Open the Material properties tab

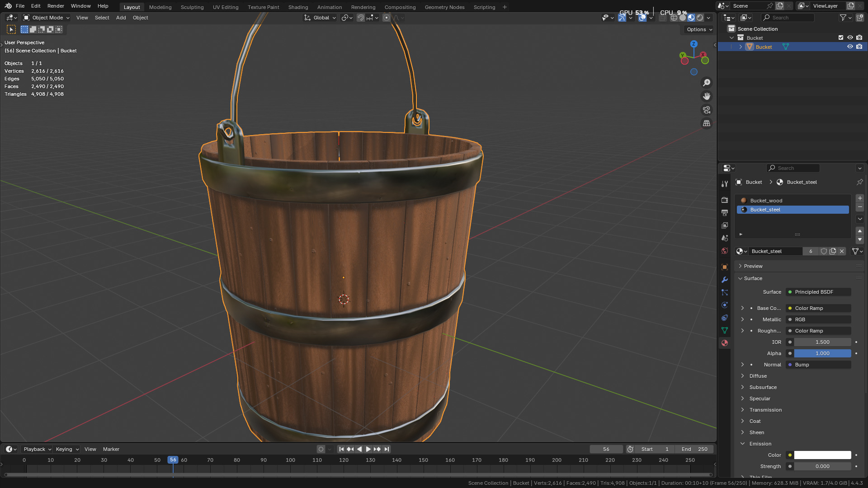click(x=725, y=343)
